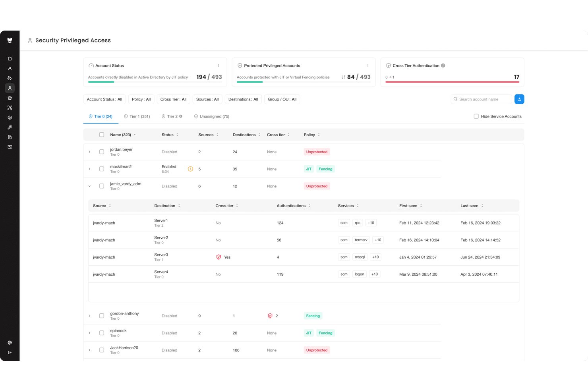Tick the Hide Service Accounts checkbox
The height and width of the screenshot is (392, 588).
(476, 116)
